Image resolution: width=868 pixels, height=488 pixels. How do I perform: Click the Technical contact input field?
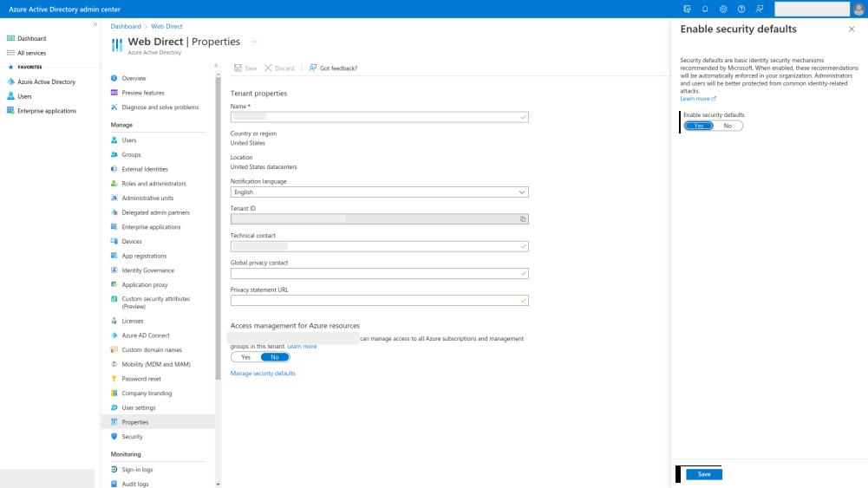click(379, 246)
